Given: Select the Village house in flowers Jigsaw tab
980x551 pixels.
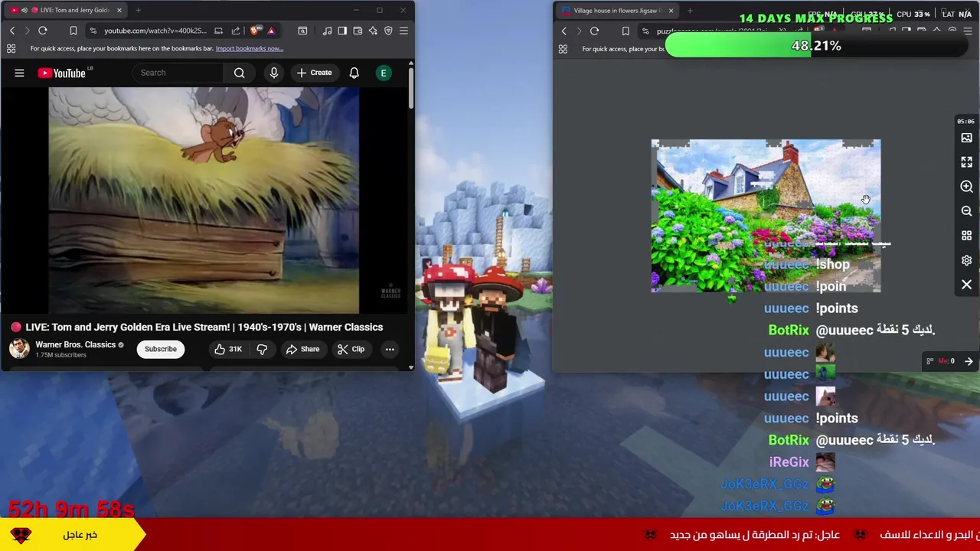Looking at the screenshot, I should click(x=616, y=11).
